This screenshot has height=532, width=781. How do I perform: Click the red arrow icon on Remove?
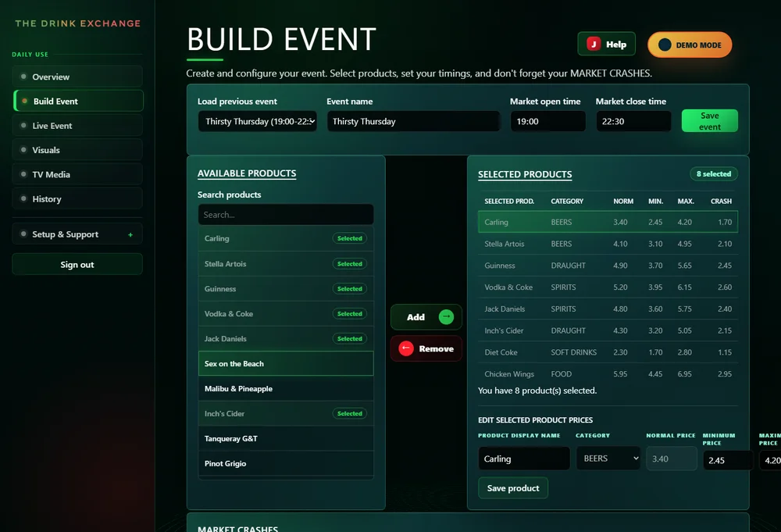pyautogui.click(x=406, y=348)
